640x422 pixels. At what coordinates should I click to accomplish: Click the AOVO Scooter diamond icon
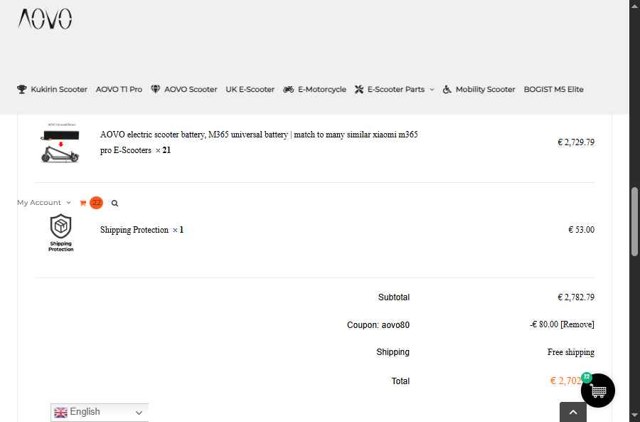(x=155, y=89)
